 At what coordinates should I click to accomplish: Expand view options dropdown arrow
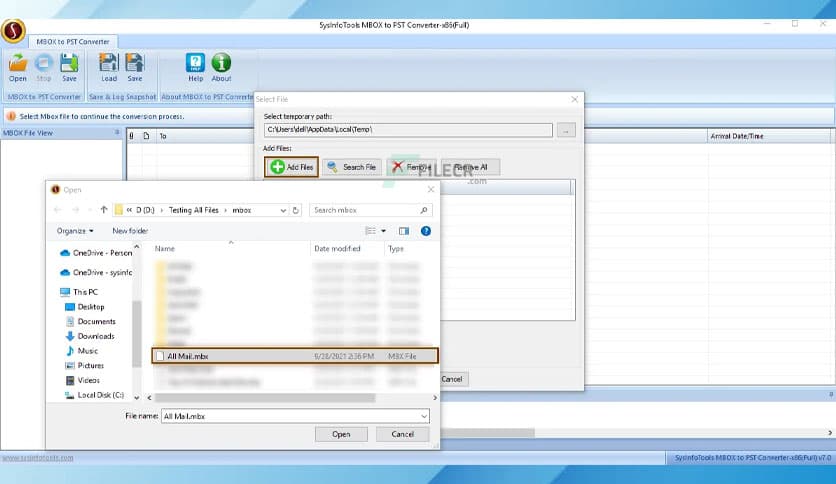point(383,231)
